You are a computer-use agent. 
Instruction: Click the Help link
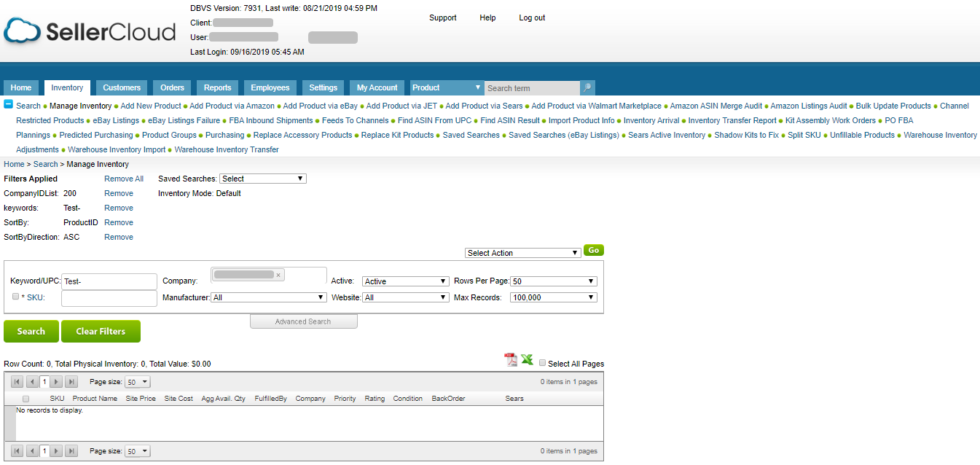487,17
